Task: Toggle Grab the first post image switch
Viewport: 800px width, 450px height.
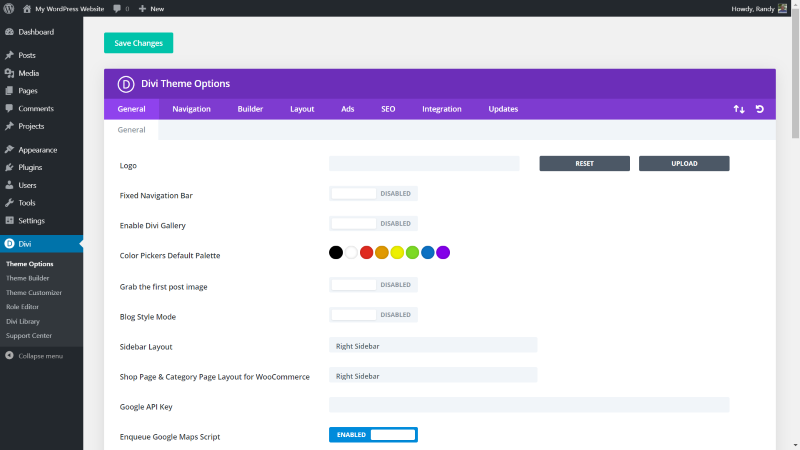Action: [x=373, y=285]
